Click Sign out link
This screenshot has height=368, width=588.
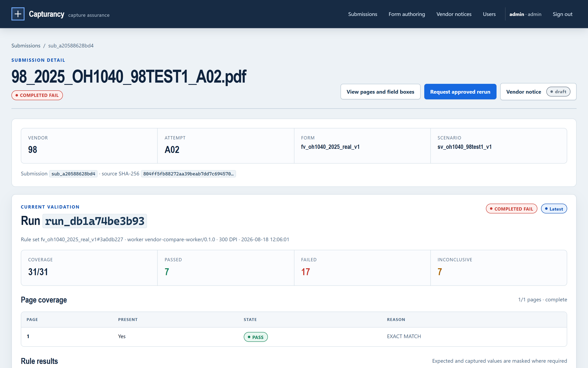[562, 14]
